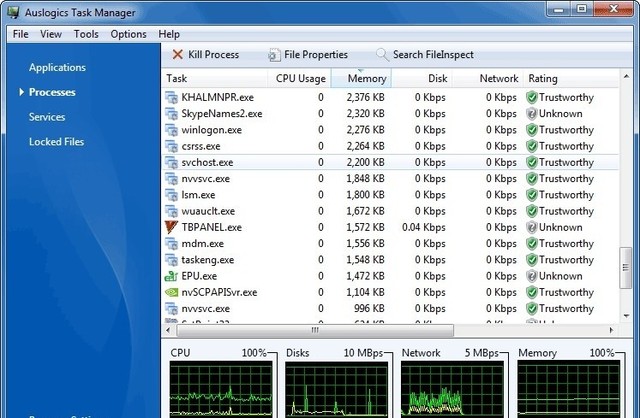640x418 pixels.
Task: Click the 1,104 KB memory value
Action: tap(365, 292)
